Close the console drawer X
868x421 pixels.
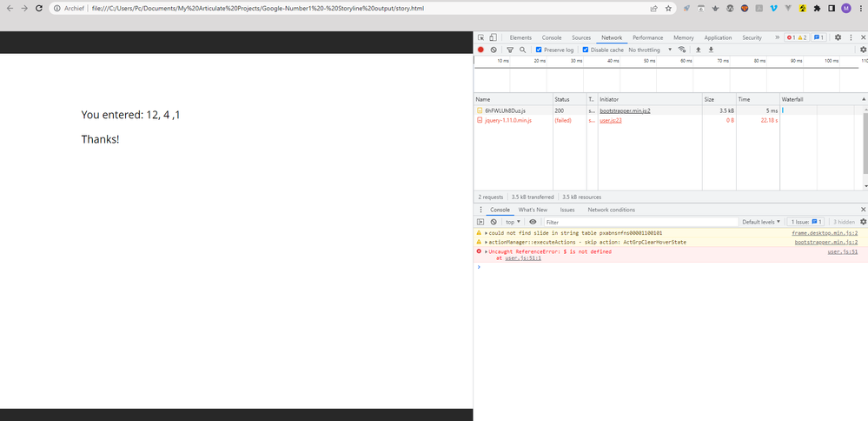pos(863,210)
